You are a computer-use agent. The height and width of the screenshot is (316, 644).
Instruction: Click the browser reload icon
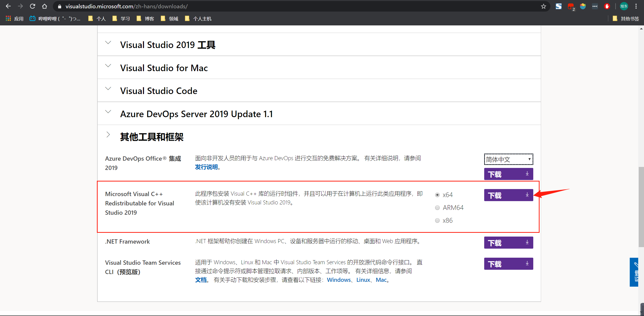click(32, 6)
